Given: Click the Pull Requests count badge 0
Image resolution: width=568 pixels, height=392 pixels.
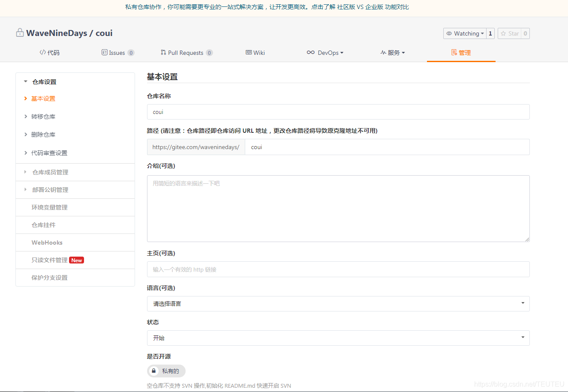Looking at the screenshot, I should click(x=209, y=53).
